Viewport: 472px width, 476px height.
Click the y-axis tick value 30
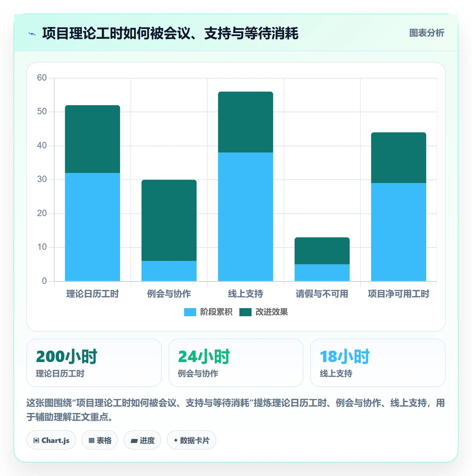pyautogui.click(x=42, y=179)
